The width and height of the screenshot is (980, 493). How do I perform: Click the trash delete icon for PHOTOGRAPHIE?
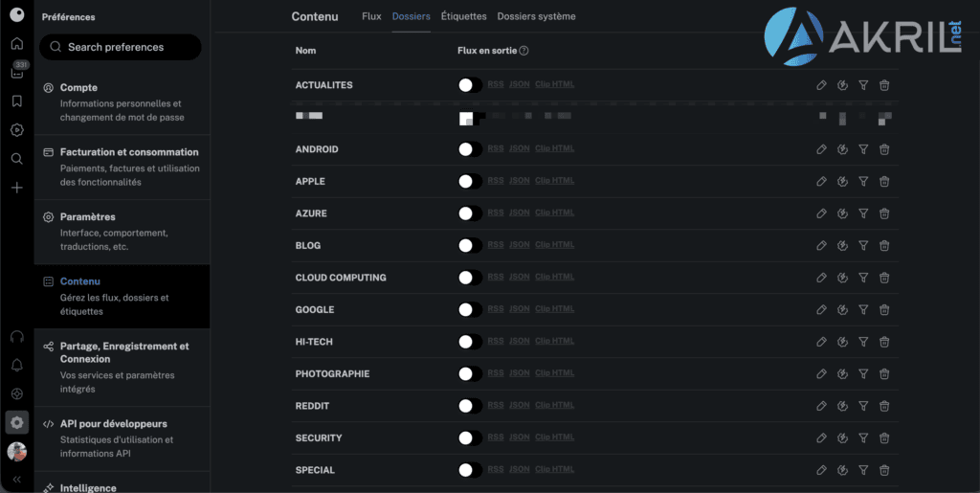click(x=884, y=373)
